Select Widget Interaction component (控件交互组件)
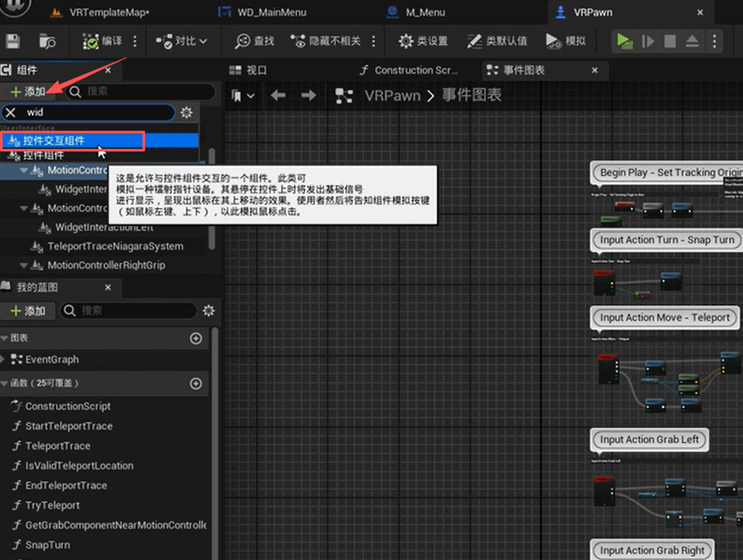The height and width of the screenshot is (560, 743). 54,140
